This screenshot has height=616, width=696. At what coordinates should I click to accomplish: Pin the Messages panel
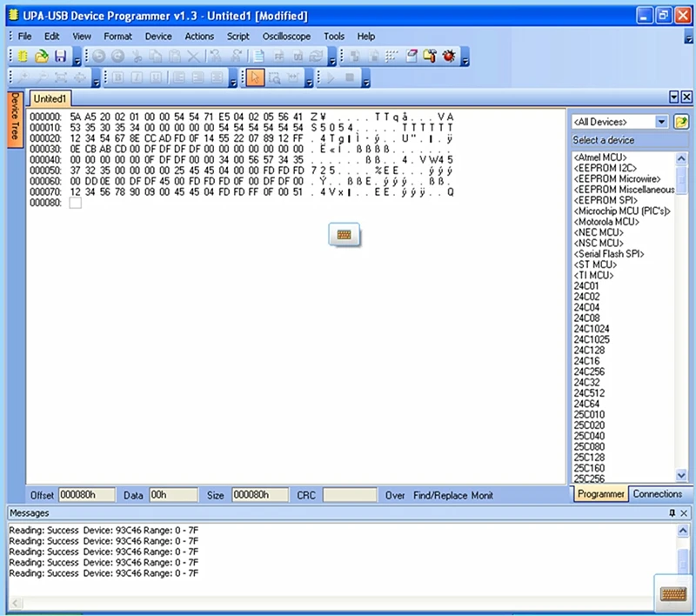(672, 513)
